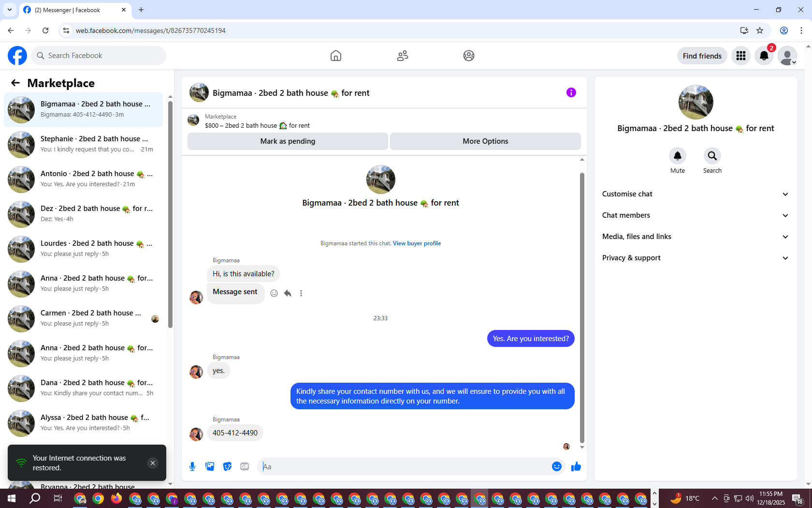The height and width of the screenshot is (508, 812).
Task: Open the taskbar volume control
Action: (750, 498)
